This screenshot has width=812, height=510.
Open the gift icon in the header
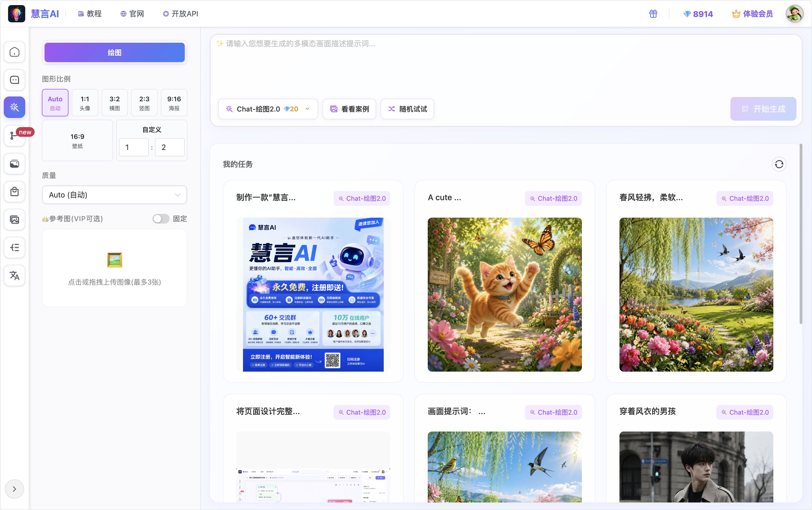(x=653, y=14)
